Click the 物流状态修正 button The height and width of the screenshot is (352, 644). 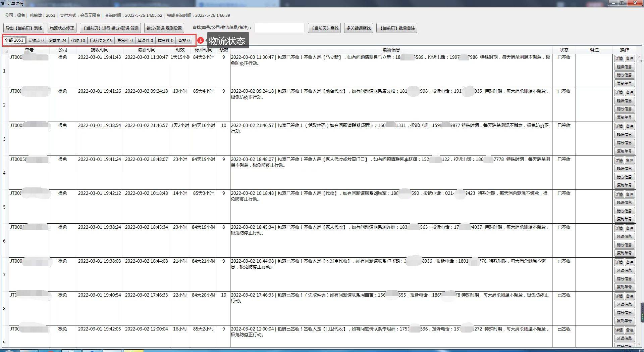(62, 28)
